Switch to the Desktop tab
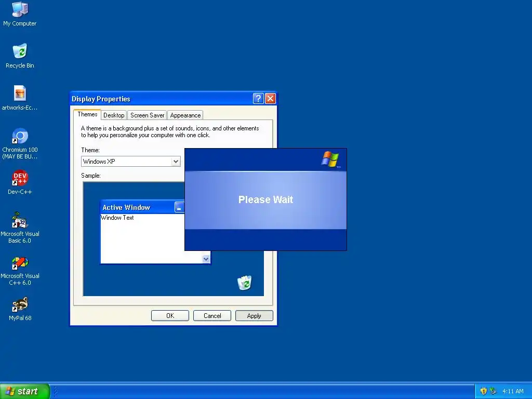 [114, 115]
